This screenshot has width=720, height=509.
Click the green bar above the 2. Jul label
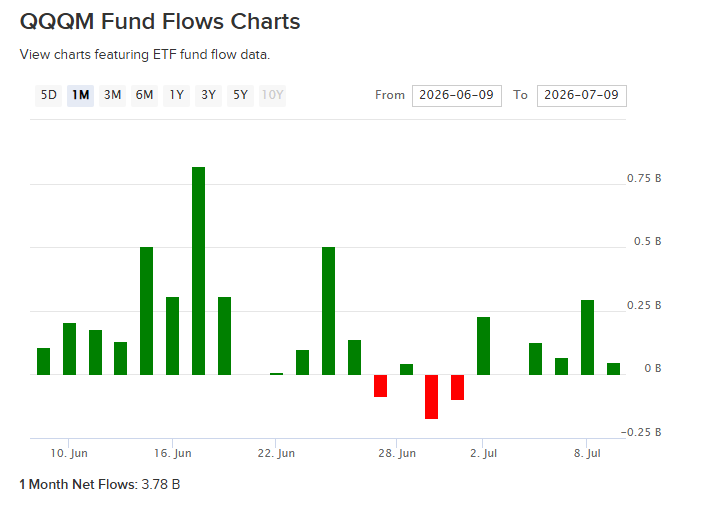pyautogui.click(x=484, y=346)
